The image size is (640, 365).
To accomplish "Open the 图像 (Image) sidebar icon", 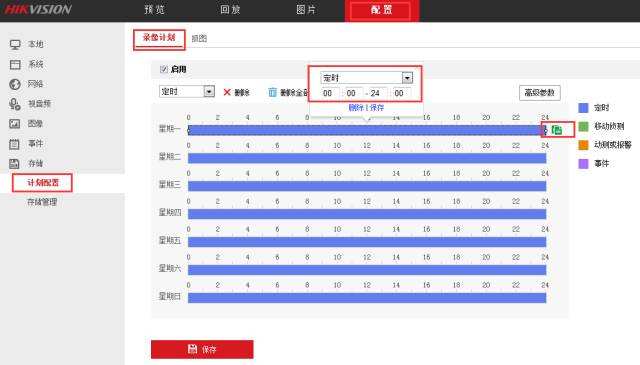I will (x=15, y=124).
